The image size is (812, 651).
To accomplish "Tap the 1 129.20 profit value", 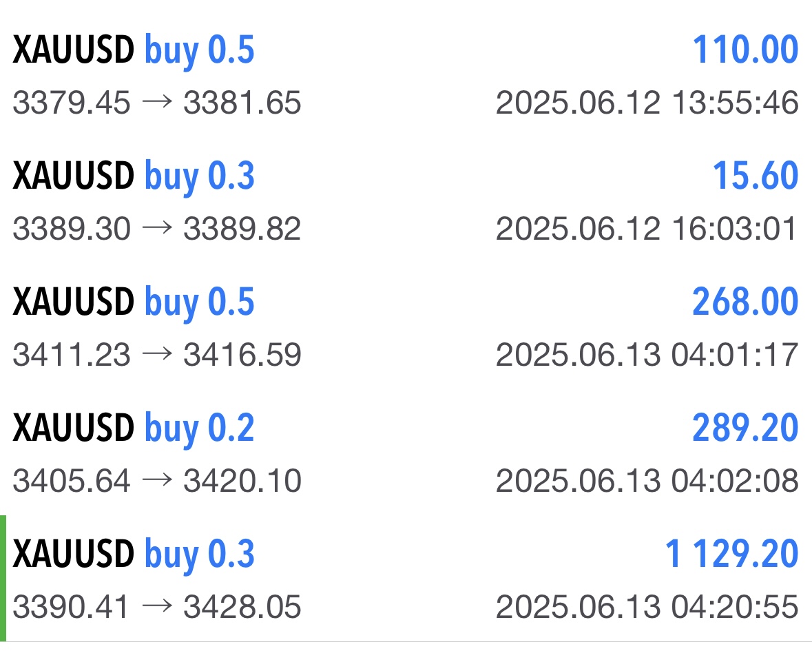I will [x=731, y=555].
